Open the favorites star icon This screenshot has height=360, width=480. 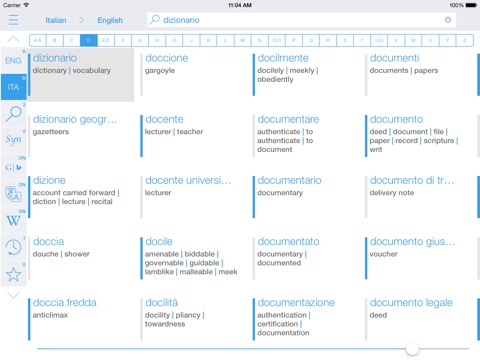pos(14,274)
